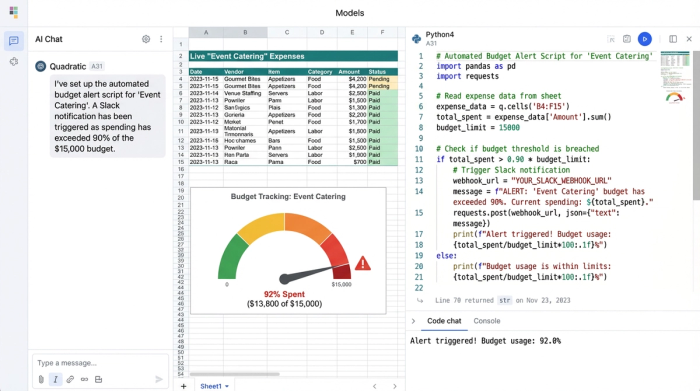700x391 pixels.
Task: Click the str return type badge
Action: pyautogui.click(x=504, y=300)
